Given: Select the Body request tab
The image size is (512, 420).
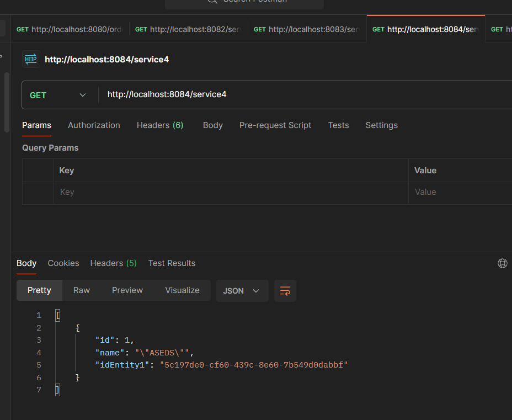Looking at the screenshot, I should point(212,125).
